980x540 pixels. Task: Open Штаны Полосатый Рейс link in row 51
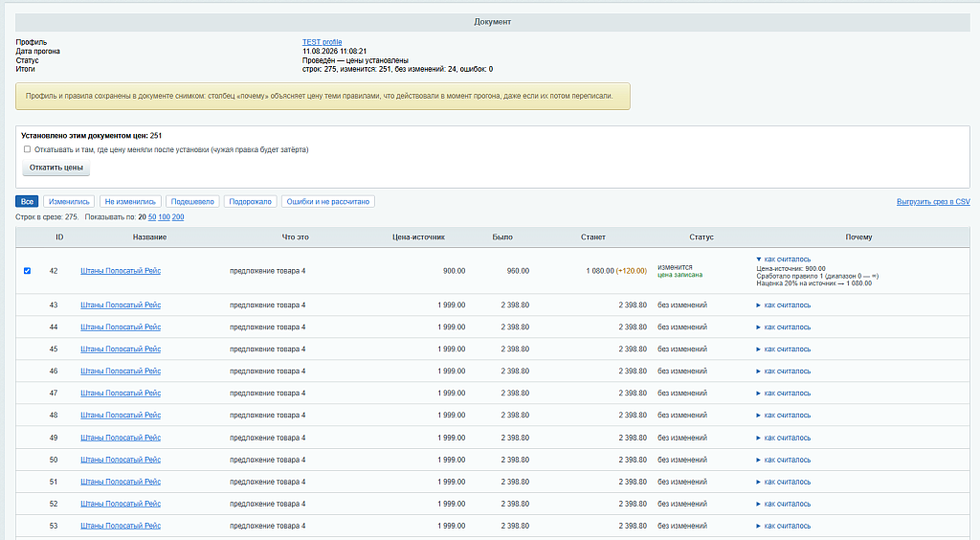point(121,482)
